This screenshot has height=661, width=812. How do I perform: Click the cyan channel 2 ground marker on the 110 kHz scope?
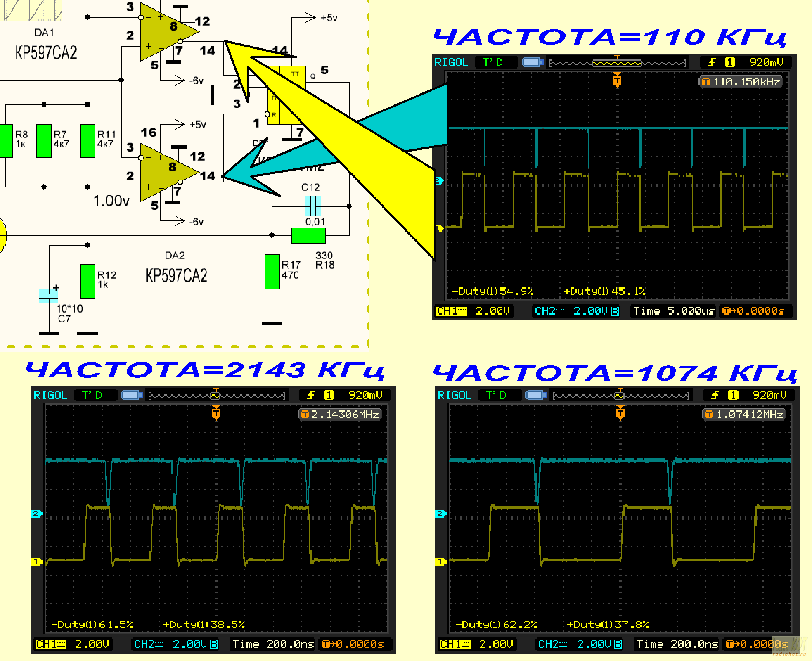[x=440, y=180]
